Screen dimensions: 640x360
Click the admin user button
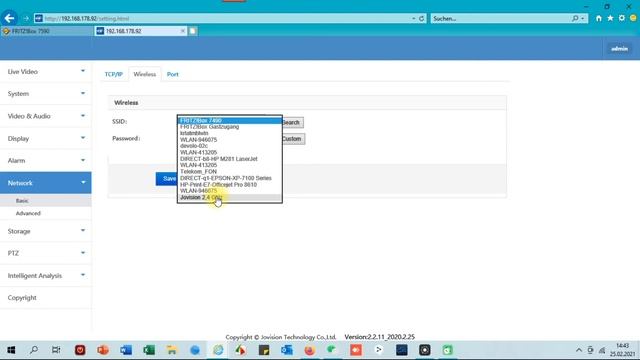[x=619, y=49]
